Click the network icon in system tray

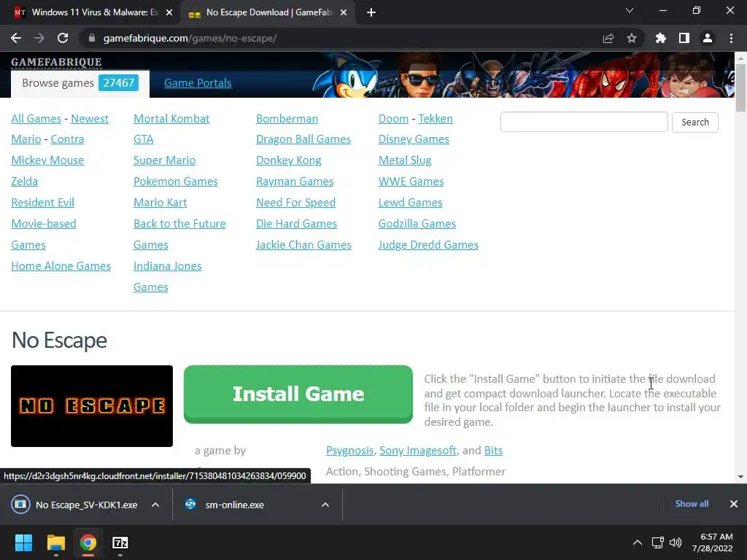(658, 542)
